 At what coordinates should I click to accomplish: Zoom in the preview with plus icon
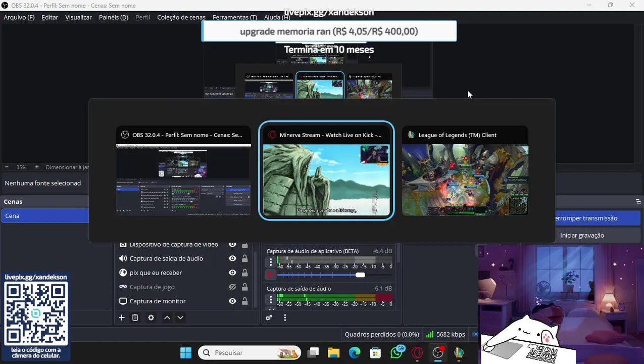(37, 167)
